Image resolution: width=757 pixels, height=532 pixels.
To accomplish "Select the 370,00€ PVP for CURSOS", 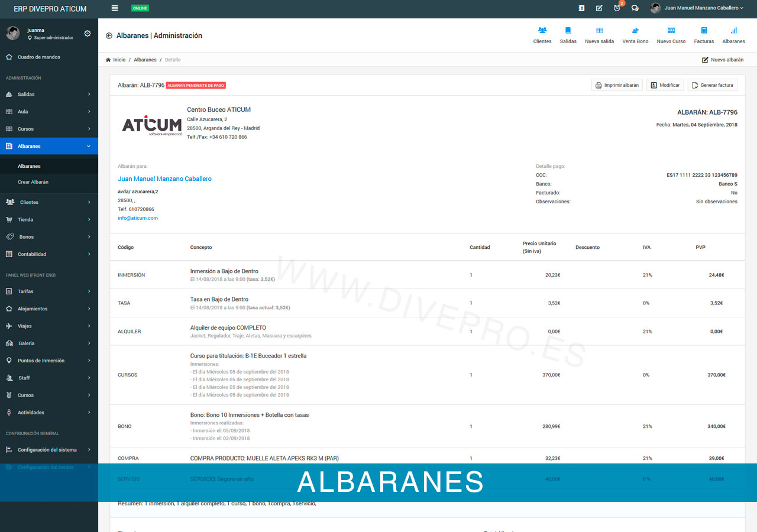I will [716, 375].
